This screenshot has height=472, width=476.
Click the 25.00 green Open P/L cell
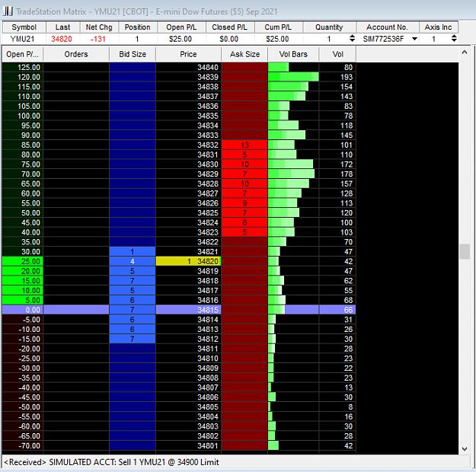(23, 261)
